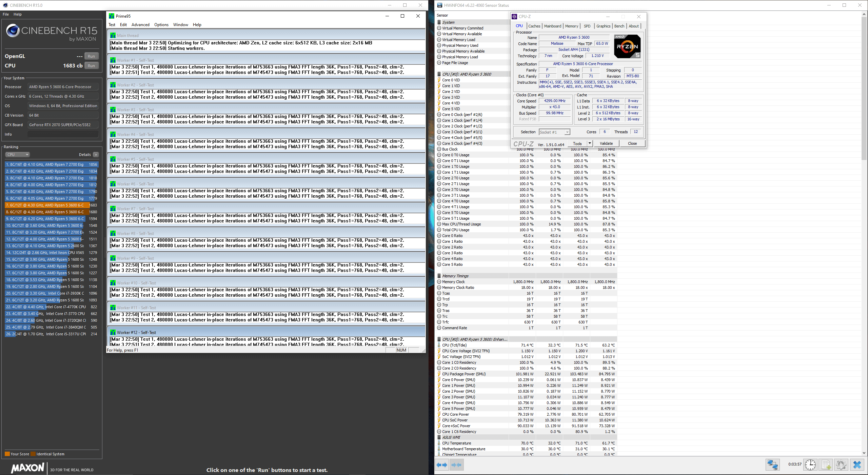The width and height of the screenshot is (868, 475).
Task: Start sensor logging with spreadsheet icon
Action: (826, 464)
